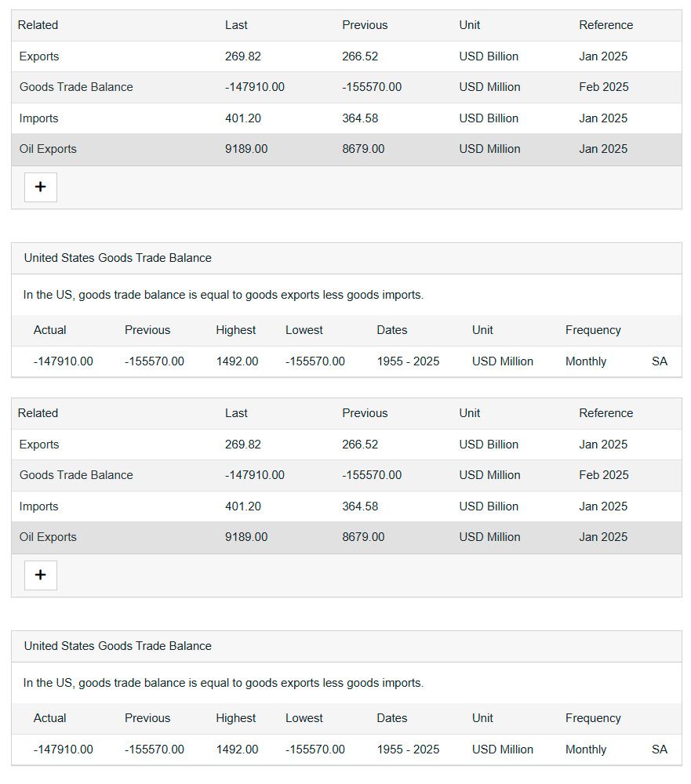Screen dimensions: 691x784
Task: Click the lower United States Goods Trade Balance heading
Action: [118, 646]
